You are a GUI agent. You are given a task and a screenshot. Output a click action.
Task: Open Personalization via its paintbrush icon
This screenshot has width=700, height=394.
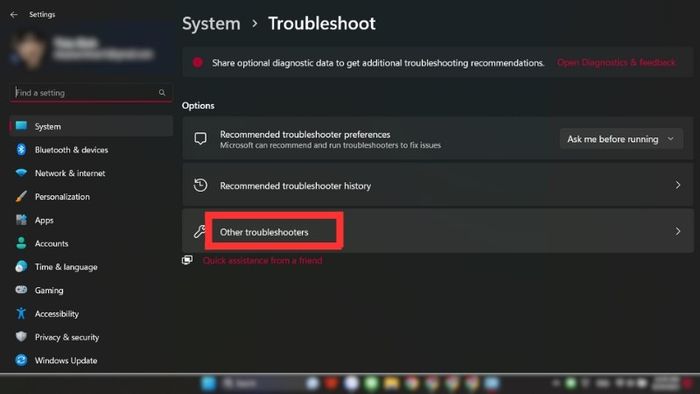[21, 196]
